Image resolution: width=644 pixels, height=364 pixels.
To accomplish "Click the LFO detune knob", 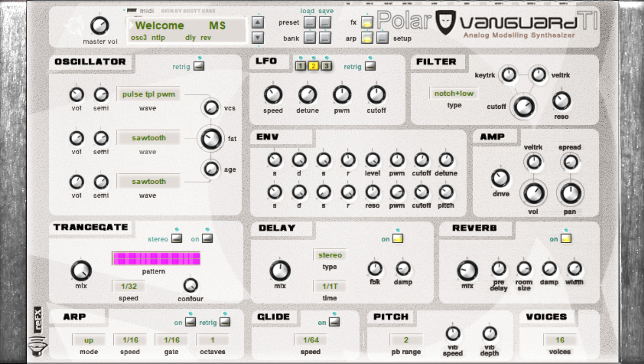I will coord(307,95).
